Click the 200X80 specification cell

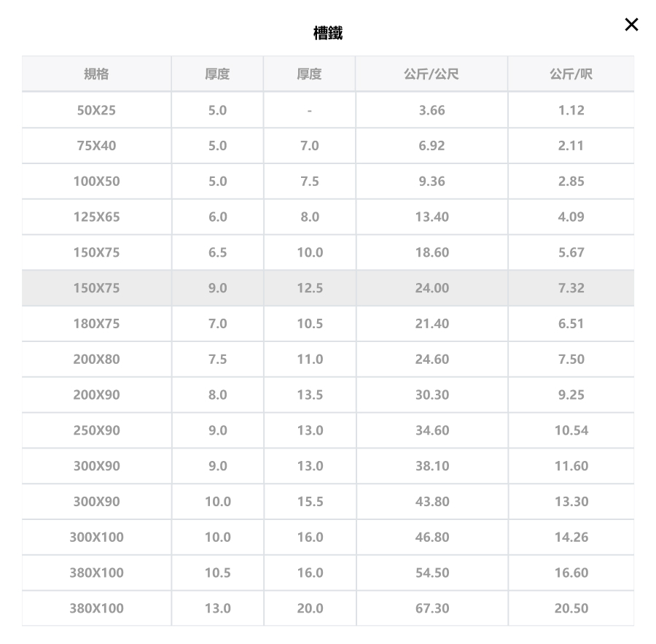click(97, 360)
